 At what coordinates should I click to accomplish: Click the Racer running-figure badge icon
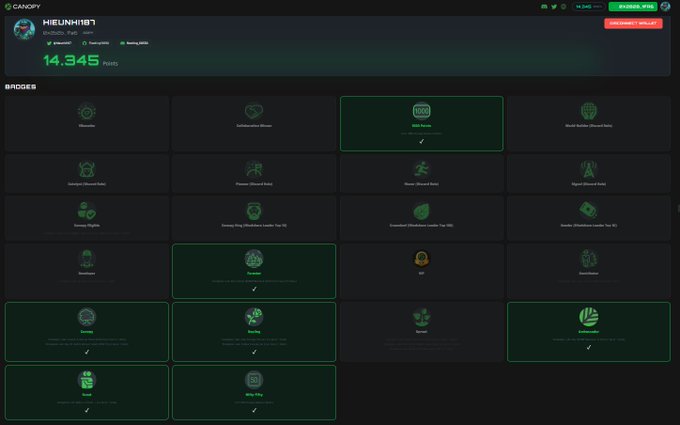pos(422,170)
